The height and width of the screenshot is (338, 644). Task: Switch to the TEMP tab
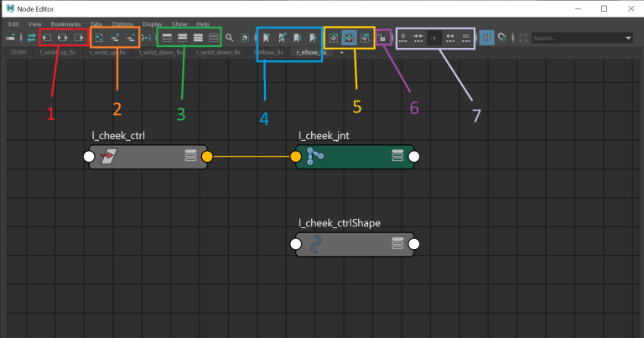[18, 52]
